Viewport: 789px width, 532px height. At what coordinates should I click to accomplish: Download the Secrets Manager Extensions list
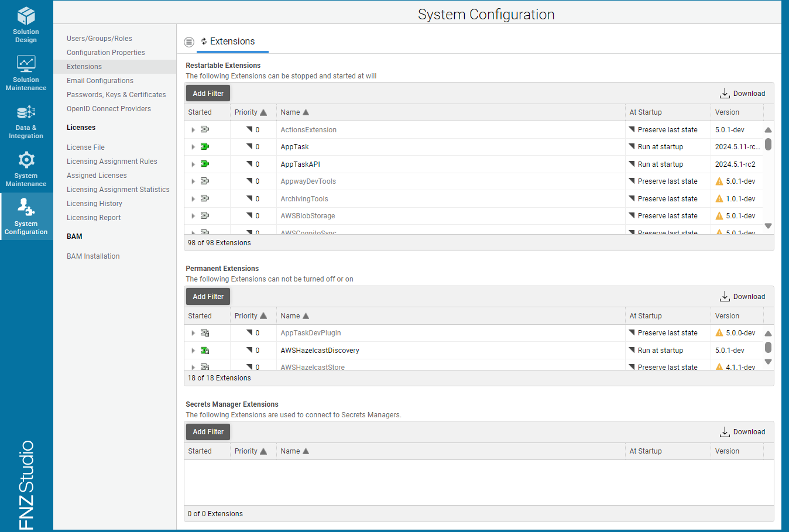[x=742, y=432]
